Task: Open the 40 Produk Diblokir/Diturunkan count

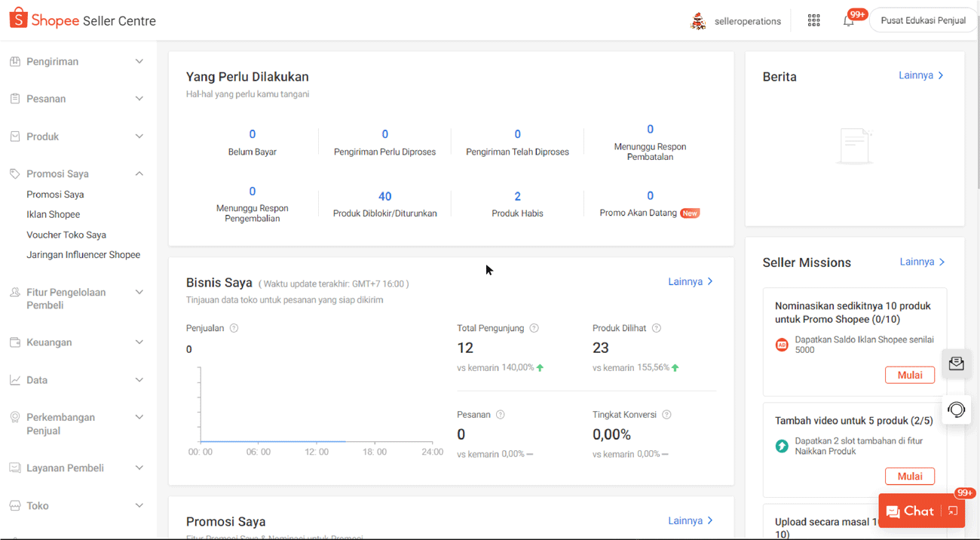Action: [384, 197]
